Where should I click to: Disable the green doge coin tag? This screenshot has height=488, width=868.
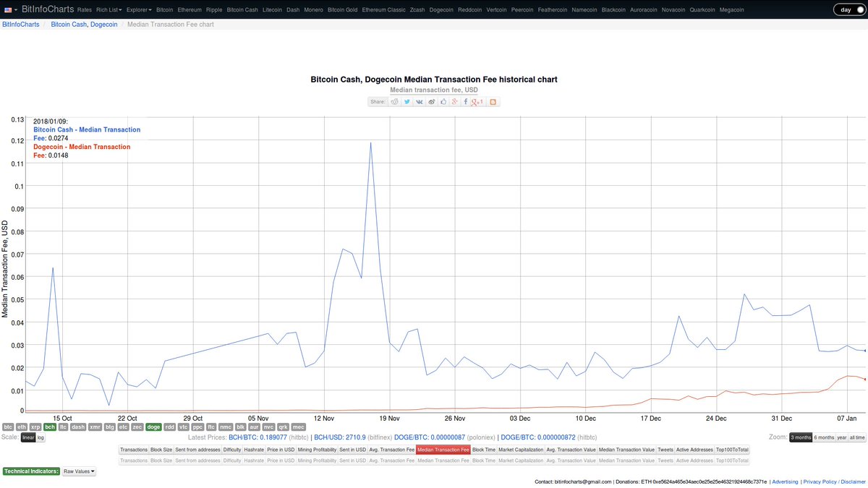click(x=153, y=427)
